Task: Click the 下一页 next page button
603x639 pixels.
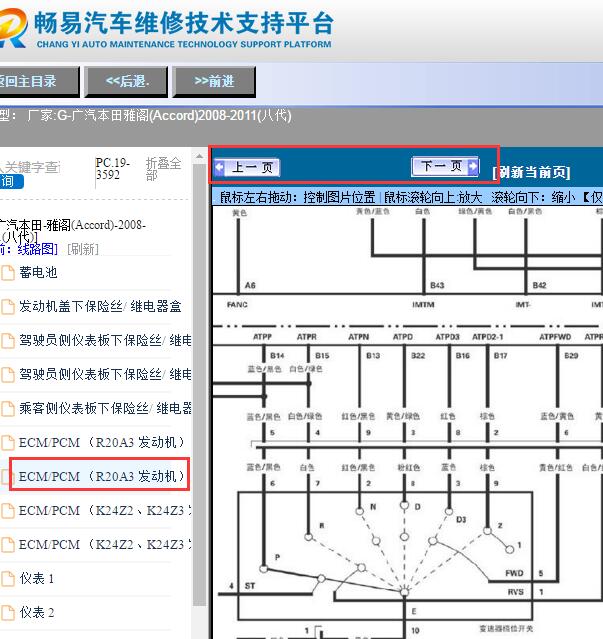Action: (445, 166)
